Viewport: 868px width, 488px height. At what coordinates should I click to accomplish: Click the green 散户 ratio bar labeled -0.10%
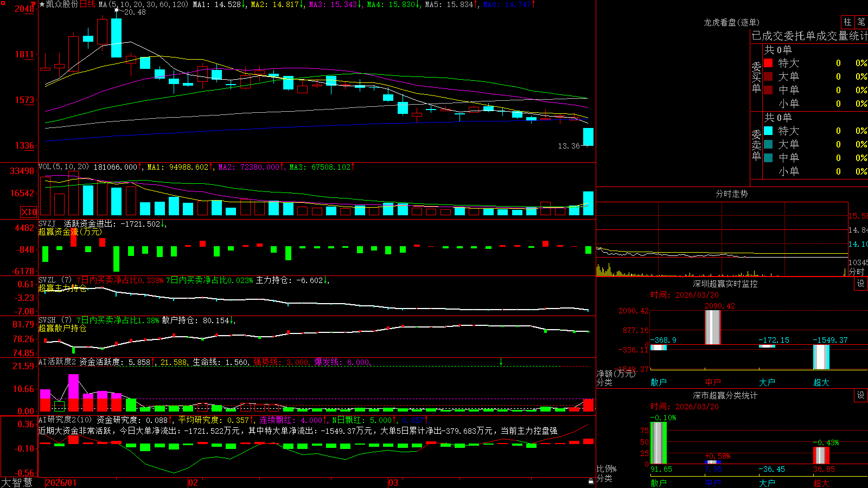[659, 443]
